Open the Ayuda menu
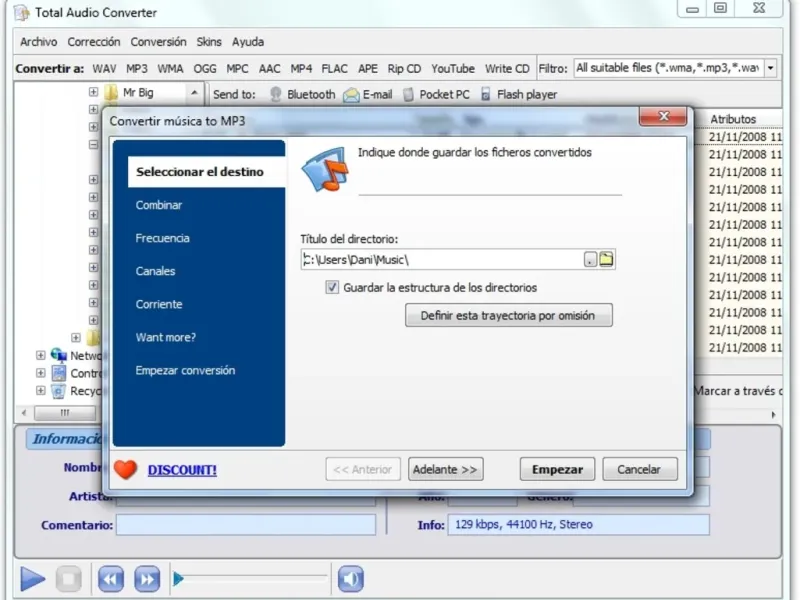 pyautogui.click(x=248, y=42)
